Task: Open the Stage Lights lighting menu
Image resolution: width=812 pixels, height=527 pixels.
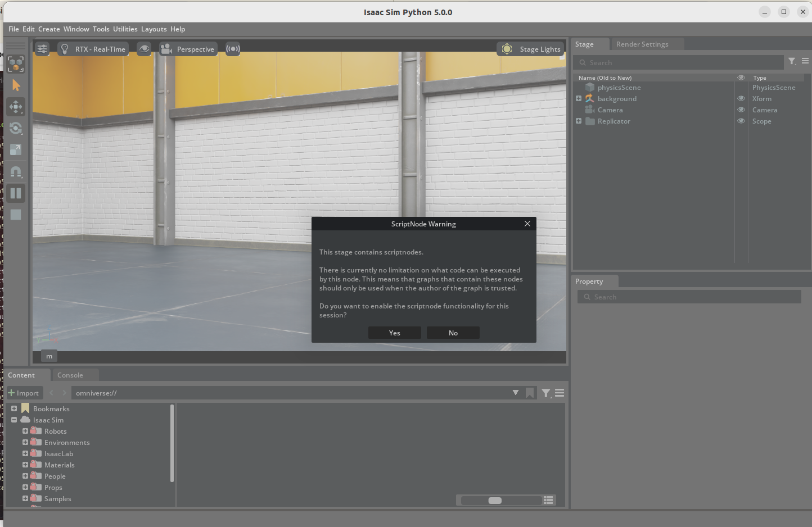Action: point(531,49)
